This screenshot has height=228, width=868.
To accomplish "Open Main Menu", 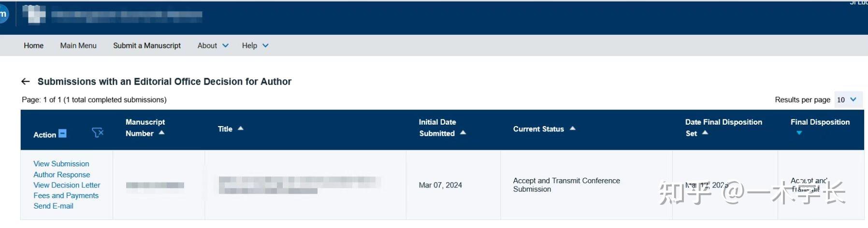I will click(78, 45).
